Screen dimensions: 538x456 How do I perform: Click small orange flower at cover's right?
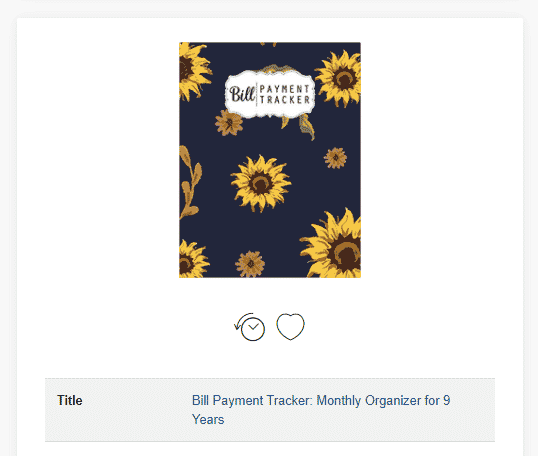(x=335, y=158)
